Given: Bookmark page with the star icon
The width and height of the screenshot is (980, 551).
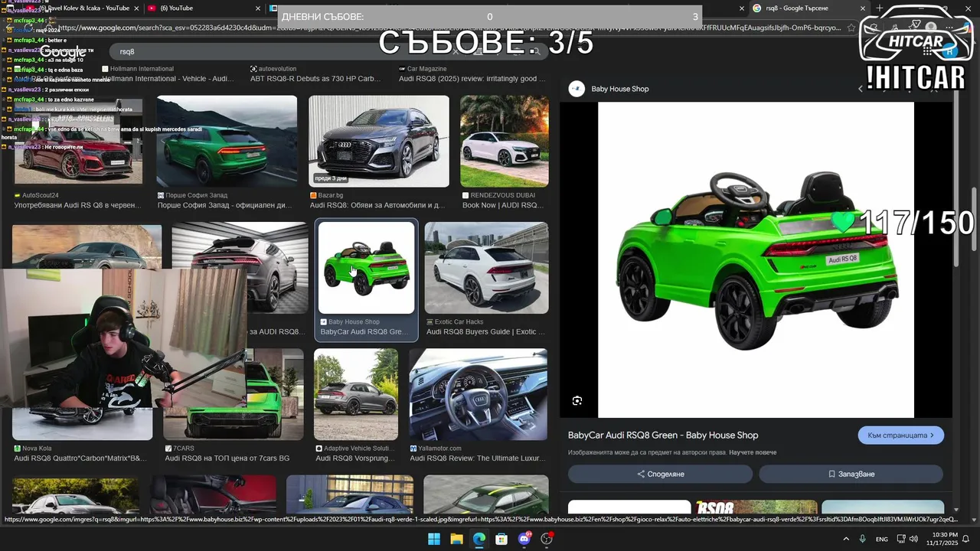Looking at the screenshot, I should pos(851,28).
